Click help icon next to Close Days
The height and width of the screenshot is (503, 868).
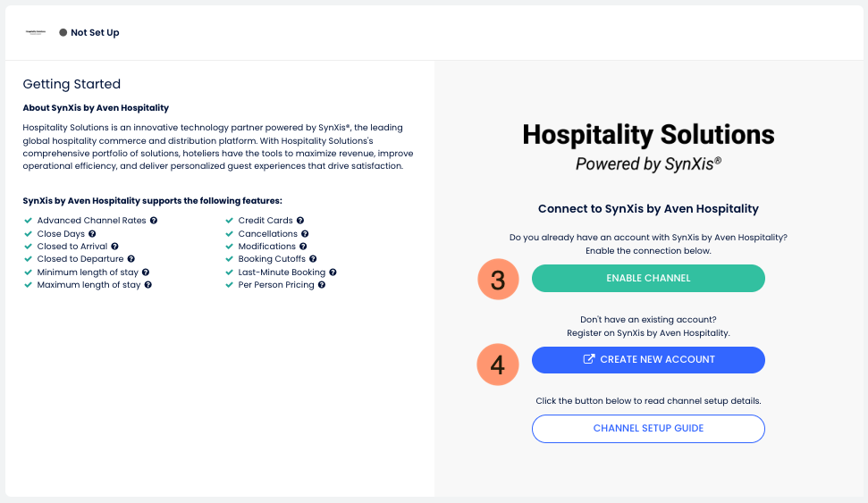pyautogui.click(x=93, y=234)
